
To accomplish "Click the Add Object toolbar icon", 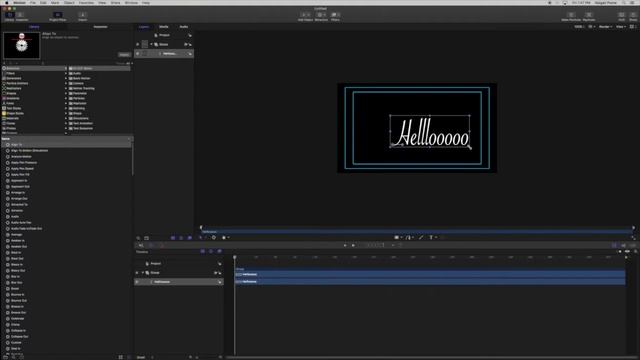I will pyautogui.click(x=305, y=15).
